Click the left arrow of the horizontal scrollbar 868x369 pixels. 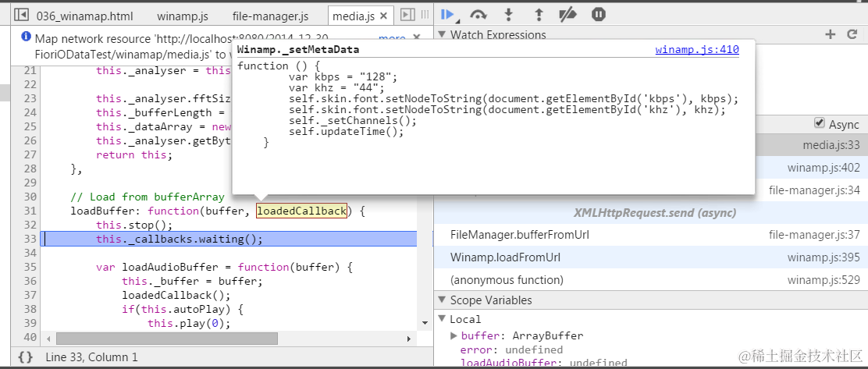coord(48,338)
